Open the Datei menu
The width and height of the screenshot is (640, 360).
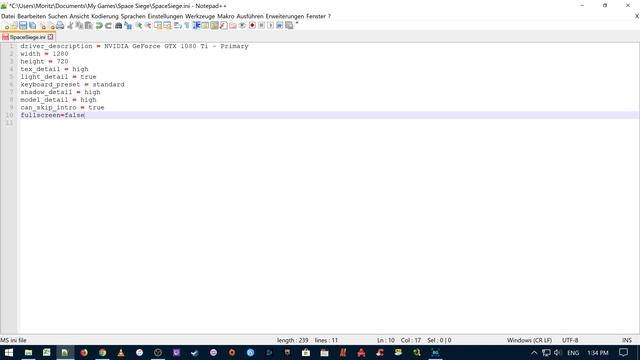[x=8, y=16]
